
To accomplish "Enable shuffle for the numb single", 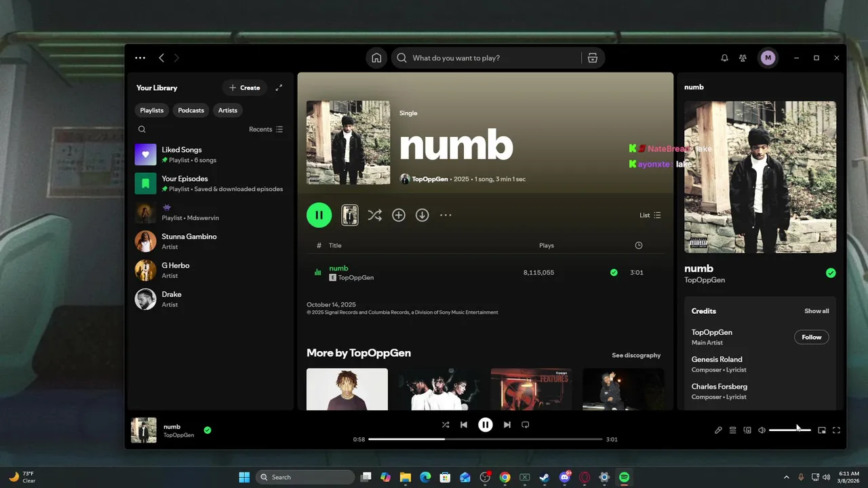I will pos(374,215).
